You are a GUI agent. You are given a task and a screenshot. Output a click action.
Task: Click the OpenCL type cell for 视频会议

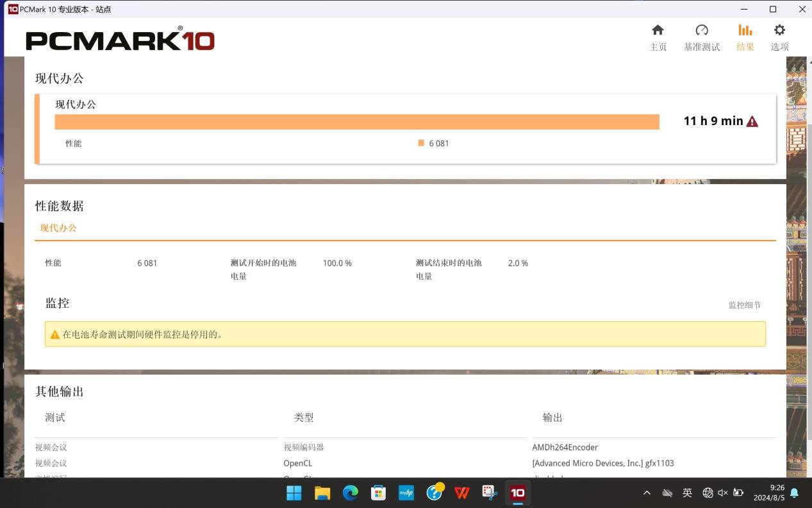tap(298, 463)
